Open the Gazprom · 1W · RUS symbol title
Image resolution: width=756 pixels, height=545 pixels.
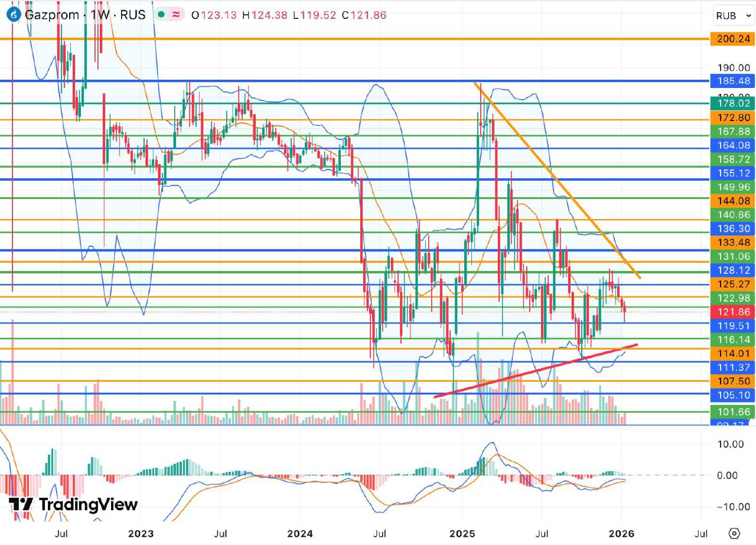[x=85, y=15]
